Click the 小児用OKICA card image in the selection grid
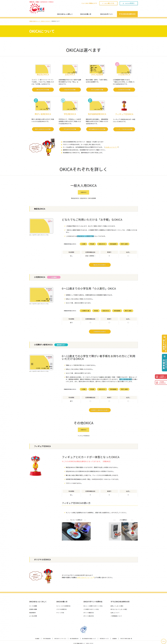The width and height of the screenshot is (167, 644). pyautogui.click(x=124, y=68)
